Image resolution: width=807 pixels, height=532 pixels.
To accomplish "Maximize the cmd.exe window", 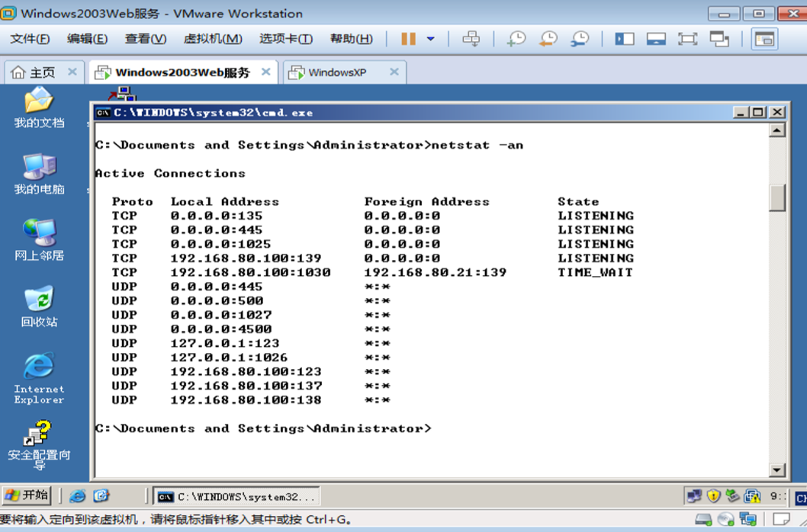I will [x=758, y=112].
